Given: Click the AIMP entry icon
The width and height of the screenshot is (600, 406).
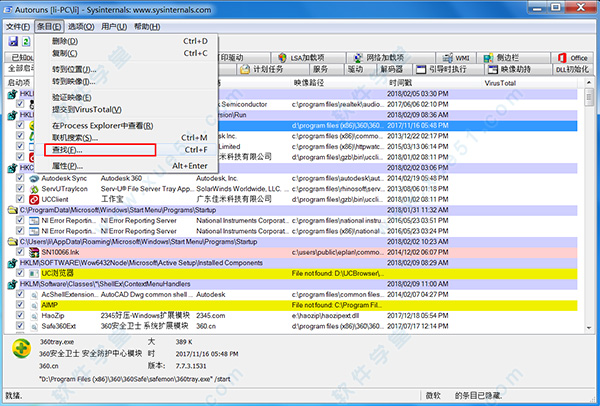Looking at the screenshot, I should click(34, 305).
